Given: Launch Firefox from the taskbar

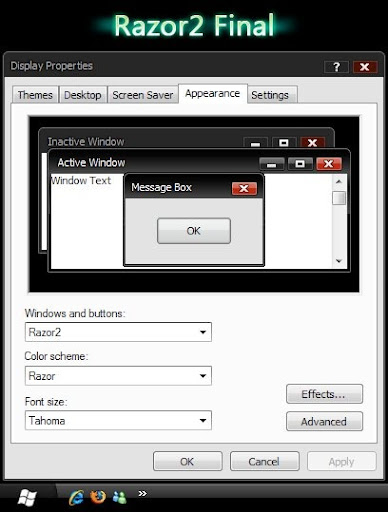Looking at the screenshot, I should pyautogui.click(x=98, y=497).
